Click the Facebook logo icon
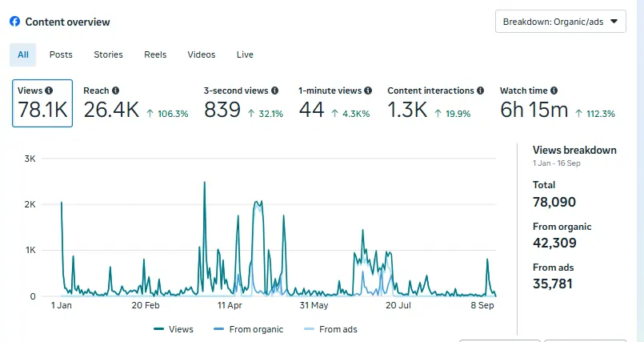The image size is (644, 342). (14, 22)
